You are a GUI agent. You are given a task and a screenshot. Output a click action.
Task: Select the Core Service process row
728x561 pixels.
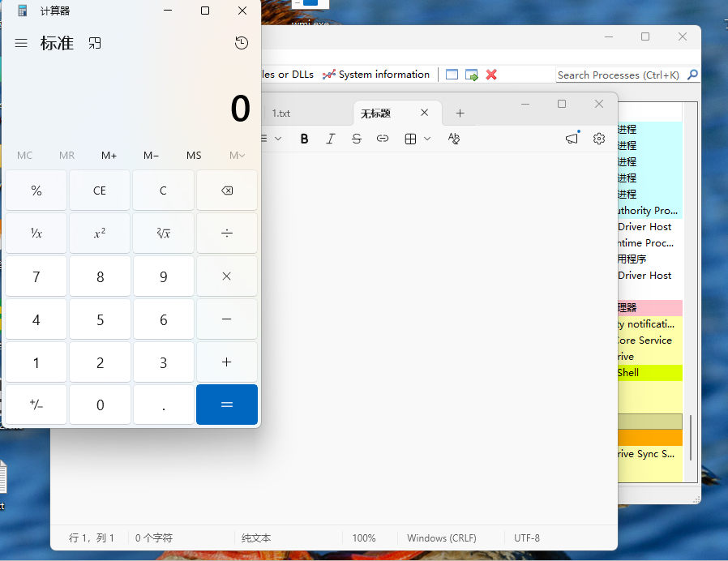(650, 340)
